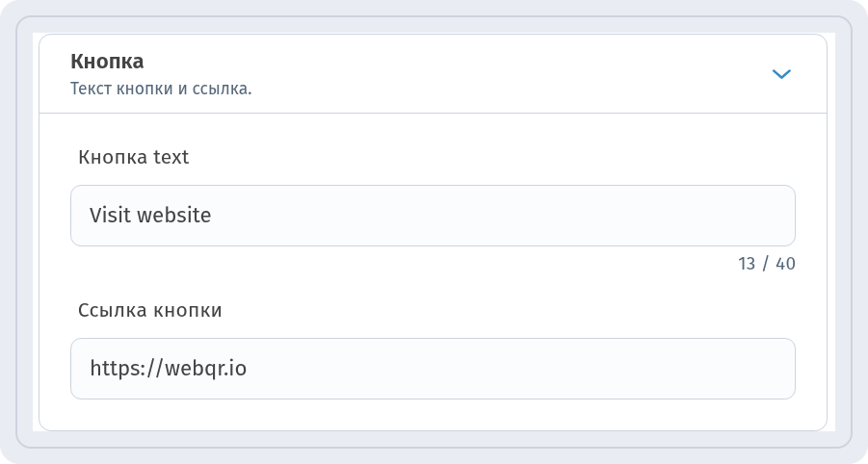Click the word 'text' in the field label

[171, 157]
